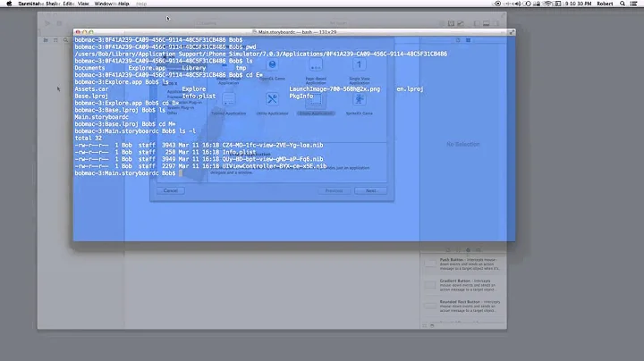Show Xcode File Template library
This screenshot has width=644, height=361.
[x=448, y=250]
